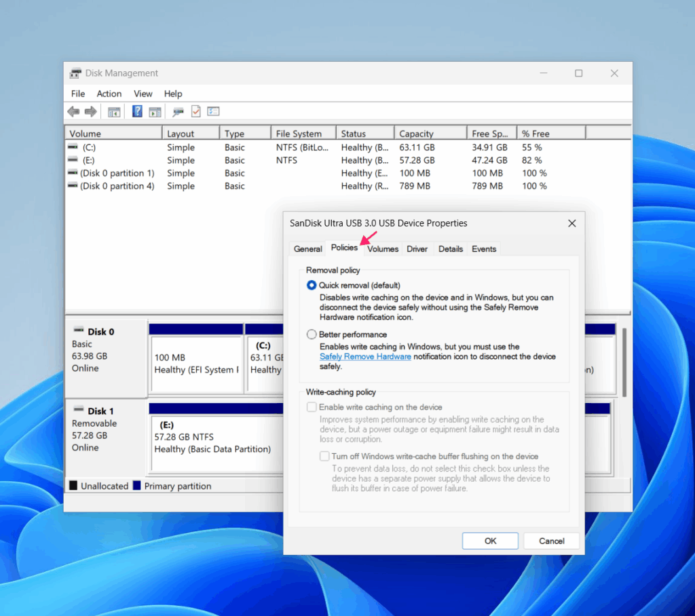This screenshot has height=616, width=695.
Task: Check Turn off Windows write-cache buffer flushing
Action: pyautogui.click(x=324, y=457)
